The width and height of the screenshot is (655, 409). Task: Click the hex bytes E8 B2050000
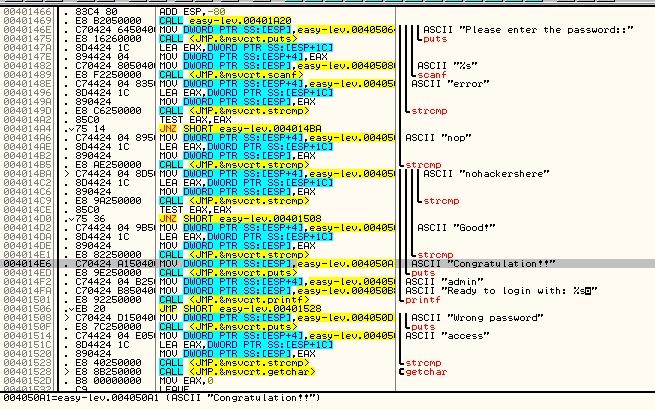tap(108, 20)
